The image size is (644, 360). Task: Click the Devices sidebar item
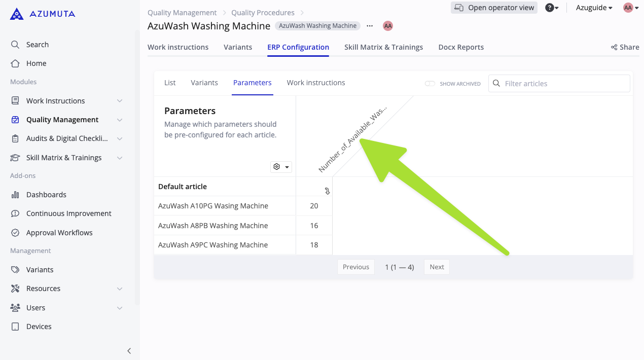pos(39,326)
